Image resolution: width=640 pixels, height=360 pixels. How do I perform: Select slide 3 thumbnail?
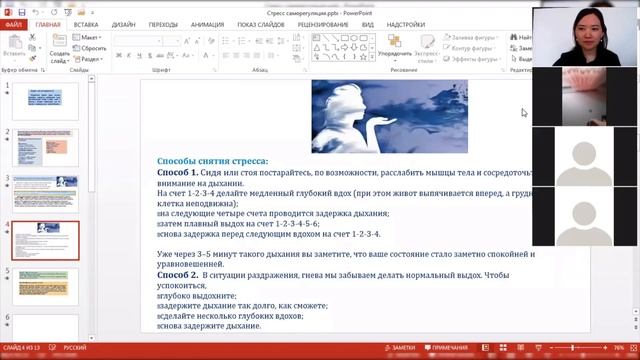click(x=45, y=194)
